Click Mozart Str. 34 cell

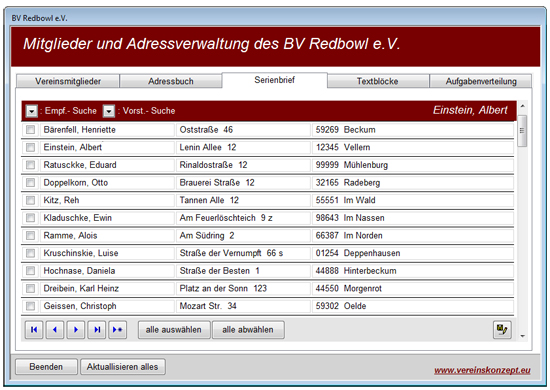(243, 306)
